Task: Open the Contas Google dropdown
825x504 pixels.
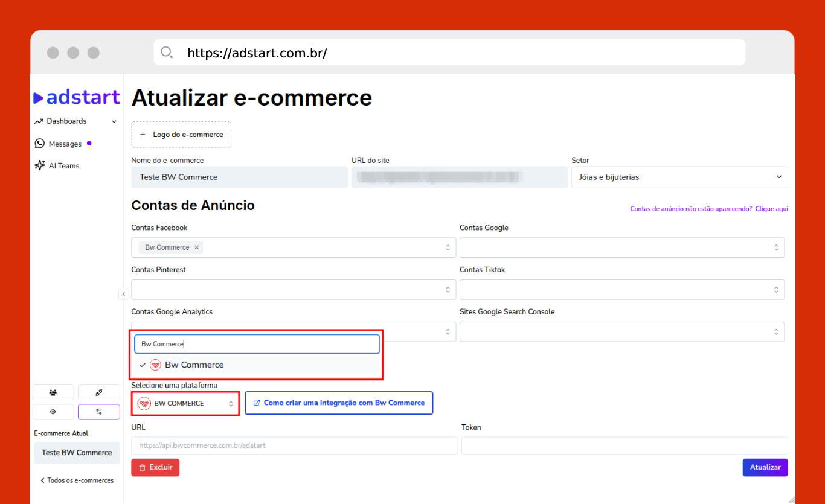Action: 622,247
